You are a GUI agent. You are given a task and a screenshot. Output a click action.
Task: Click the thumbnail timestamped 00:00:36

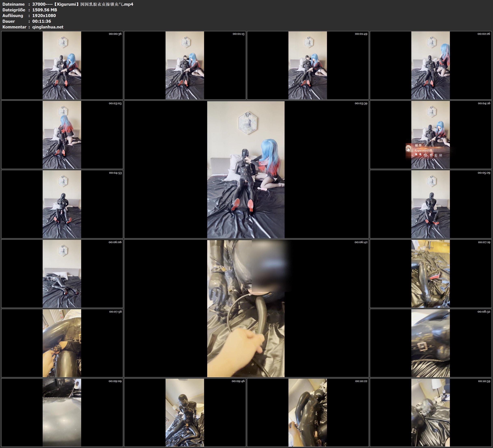[62, 65]
